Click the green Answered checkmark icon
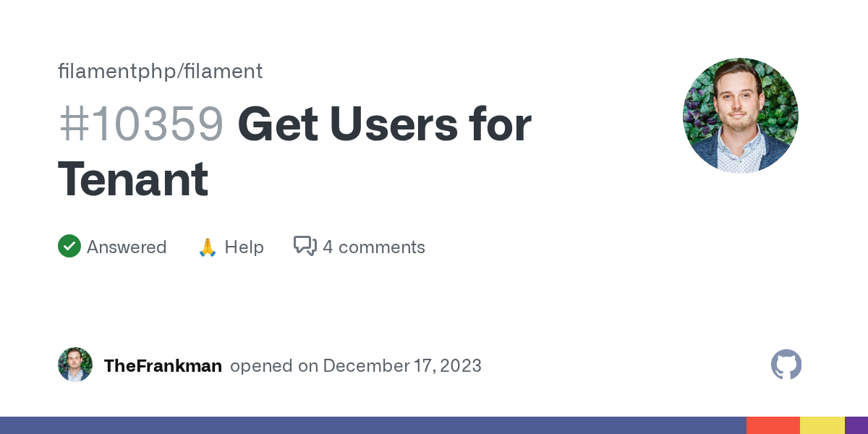The image size is (868, 434). 69,247
